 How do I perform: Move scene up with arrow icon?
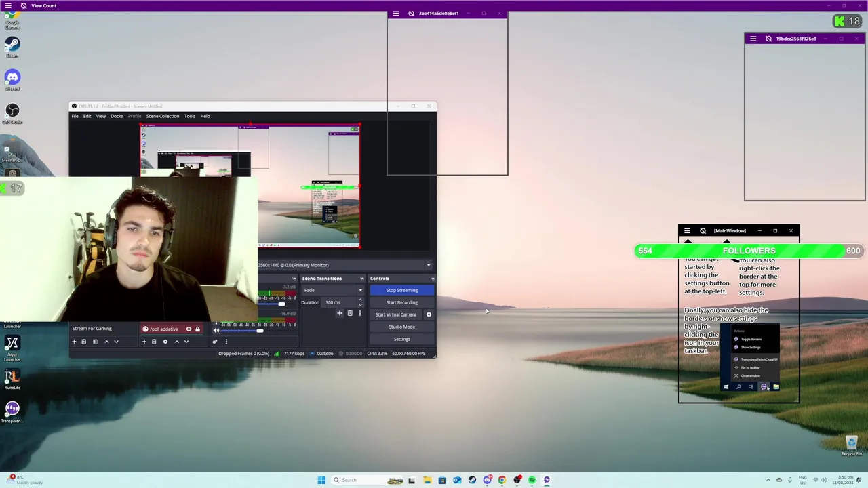pos(106,342)
